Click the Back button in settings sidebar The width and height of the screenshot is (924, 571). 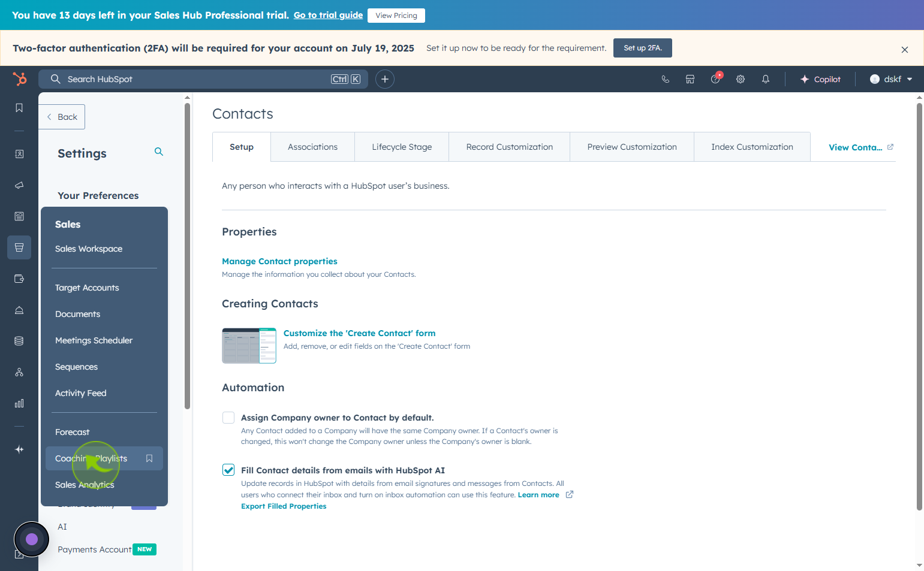pyautogui.click(x=62, y=117)
